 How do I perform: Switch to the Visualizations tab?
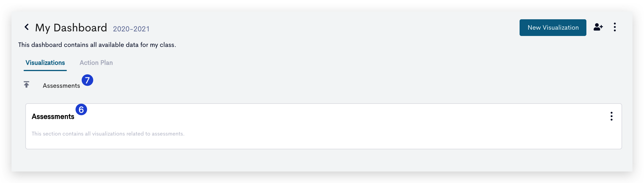(45, 63)
